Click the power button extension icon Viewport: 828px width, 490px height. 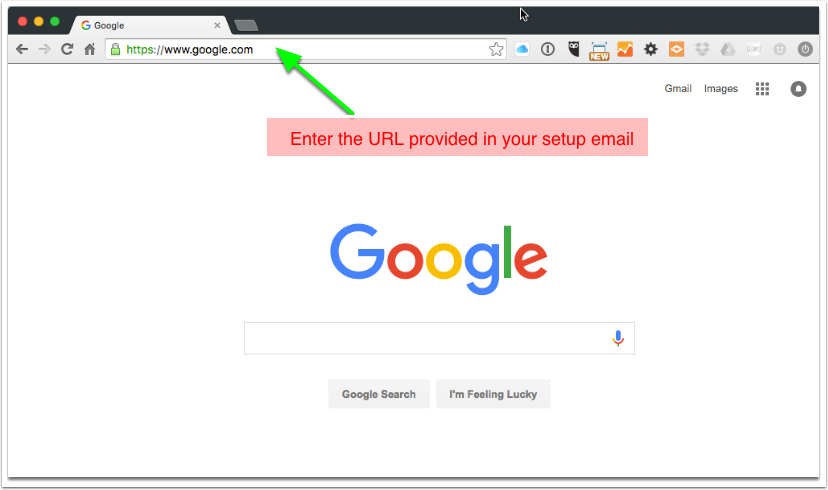[x=805, y=49]
